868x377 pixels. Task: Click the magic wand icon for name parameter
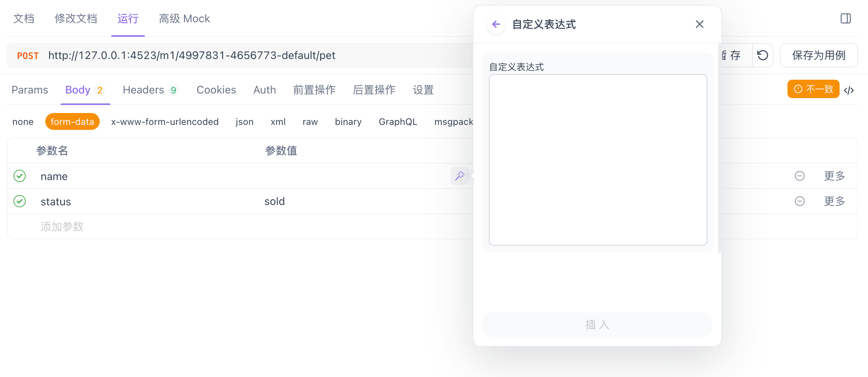coord(459,176)
